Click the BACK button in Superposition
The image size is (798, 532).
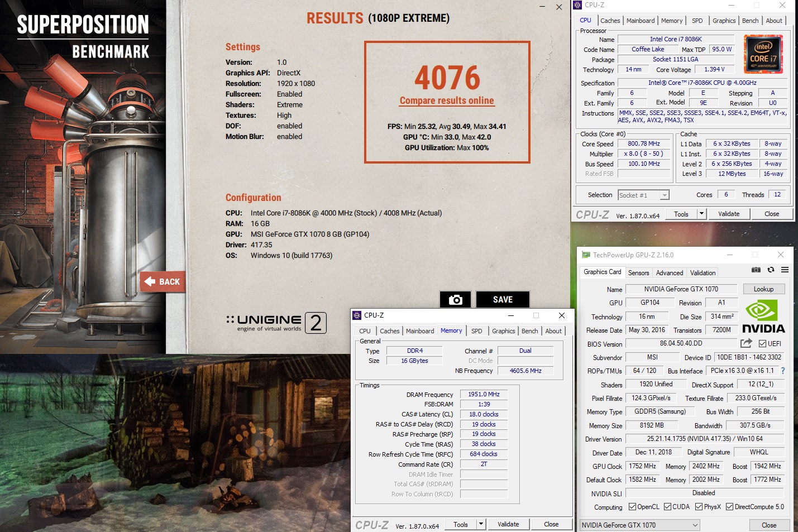[163, 282]
